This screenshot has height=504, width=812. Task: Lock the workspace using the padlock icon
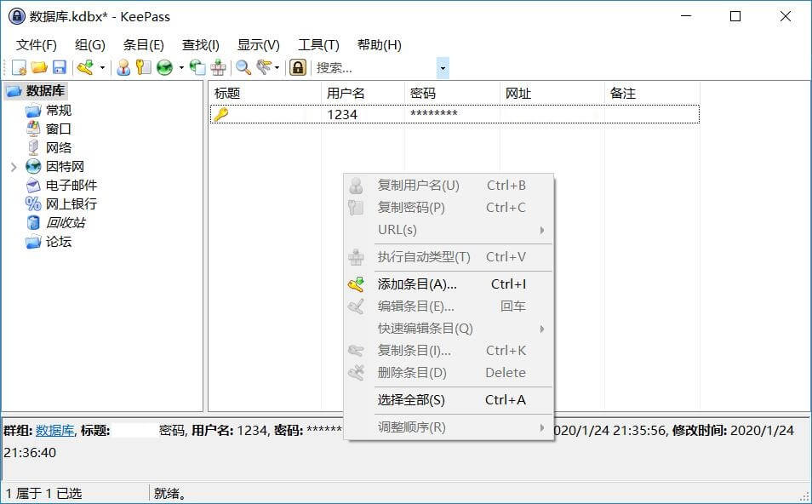(296, 67)
